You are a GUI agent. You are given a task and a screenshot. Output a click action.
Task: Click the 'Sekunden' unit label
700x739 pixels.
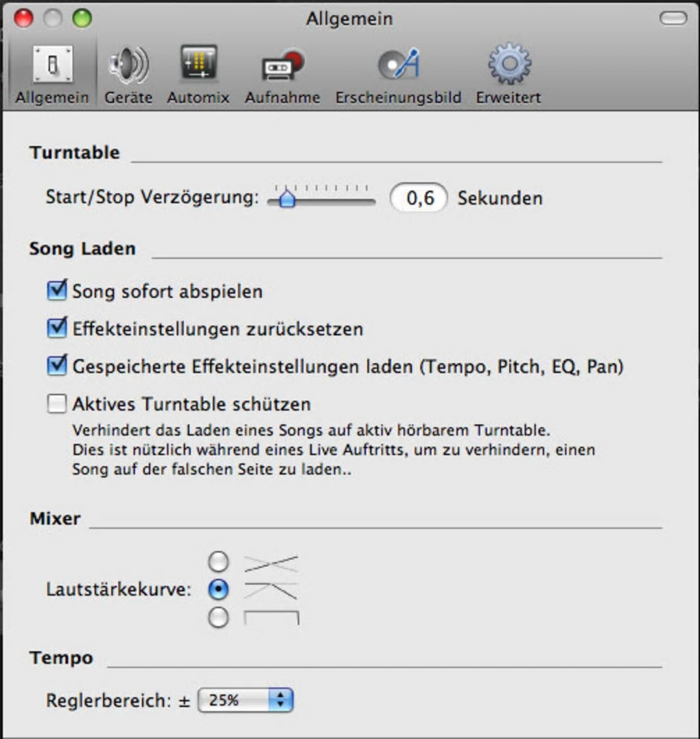[x=500, y=198]
